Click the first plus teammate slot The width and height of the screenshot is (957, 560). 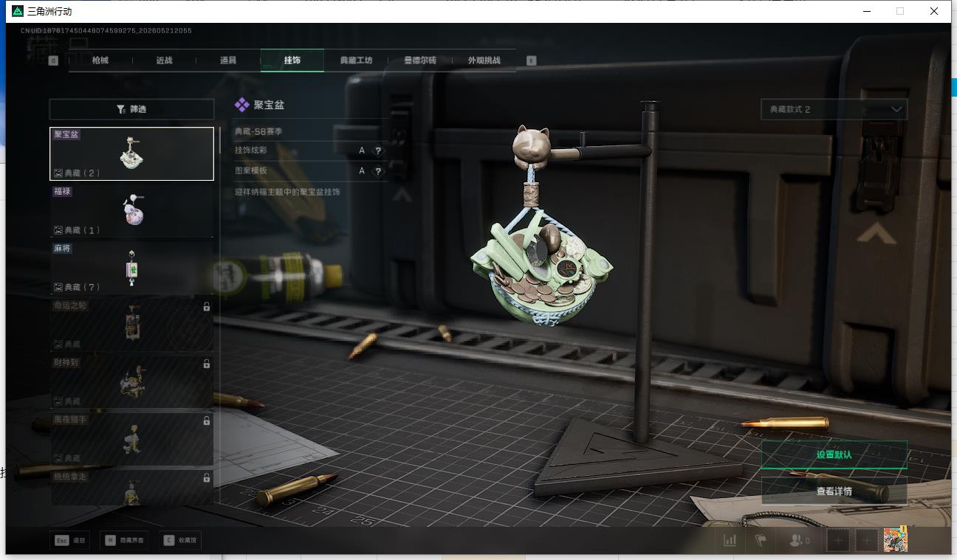(838, 541)
